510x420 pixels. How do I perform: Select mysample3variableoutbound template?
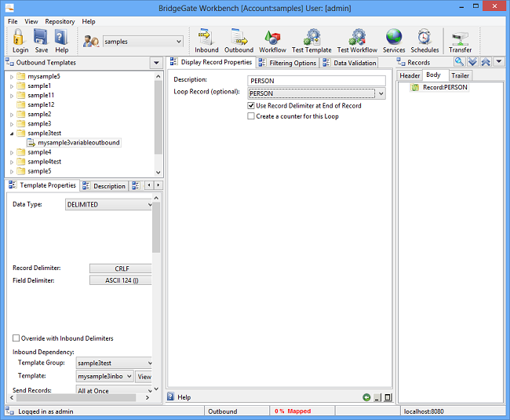pyautogui.click(x=78, y=143)
